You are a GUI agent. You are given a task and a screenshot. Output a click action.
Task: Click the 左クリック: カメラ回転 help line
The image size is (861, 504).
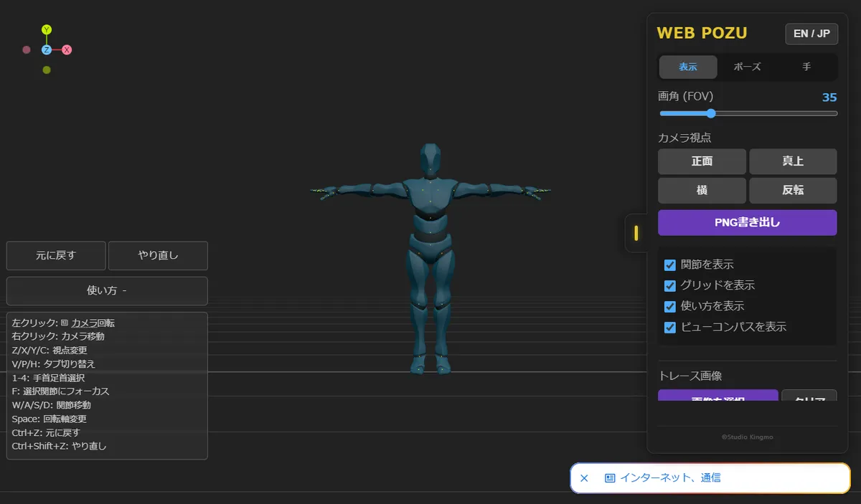tap(63, 323)
